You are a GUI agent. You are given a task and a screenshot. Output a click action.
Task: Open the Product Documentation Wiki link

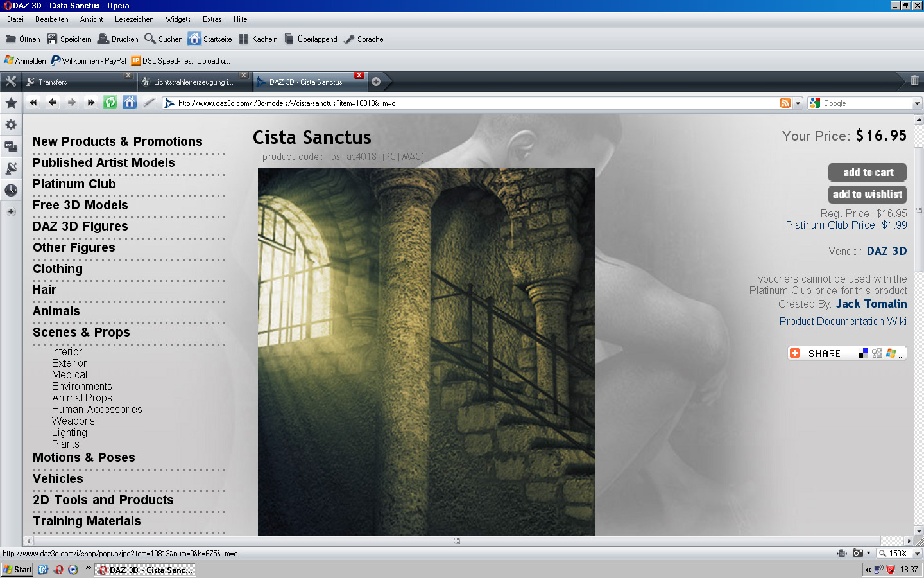click(x=843, y=321)
